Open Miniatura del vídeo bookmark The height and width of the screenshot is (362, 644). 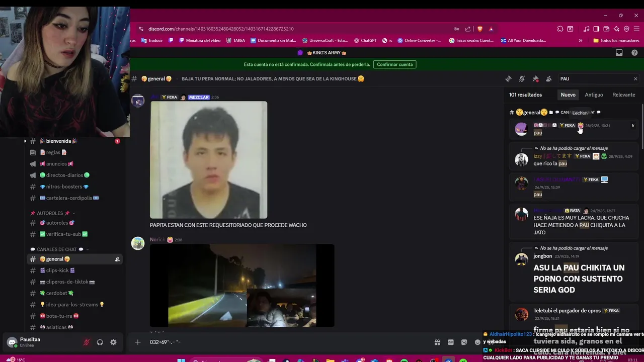point(200,41)
